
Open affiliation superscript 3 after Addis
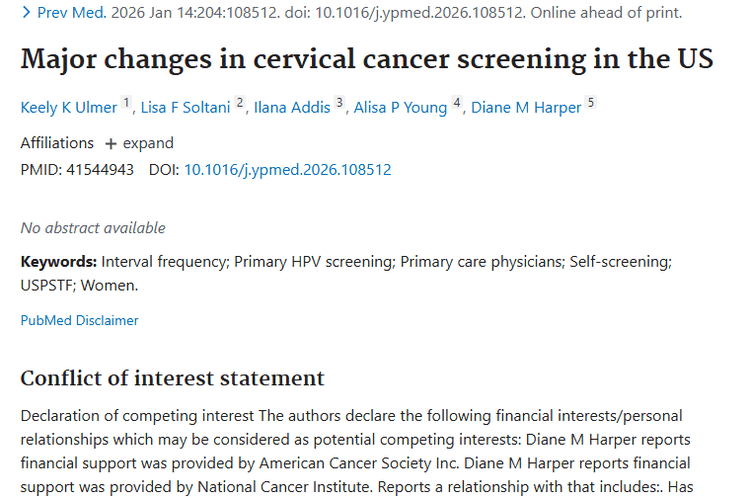(x=339, y=103)
